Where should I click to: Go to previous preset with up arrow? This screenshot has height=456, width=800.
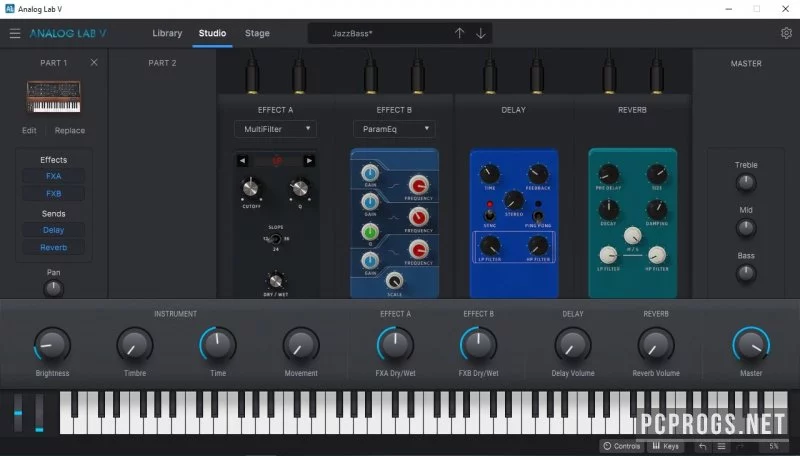pos(459,33)
